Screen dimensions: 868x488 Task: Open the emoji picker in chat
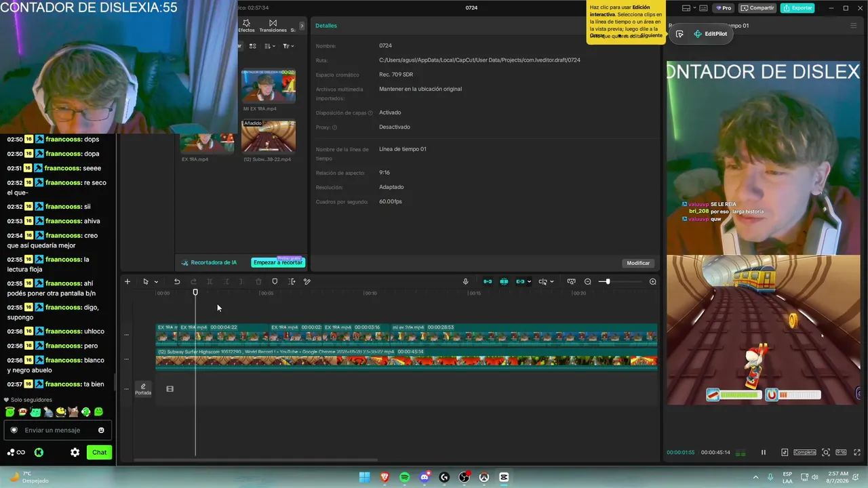101,430
